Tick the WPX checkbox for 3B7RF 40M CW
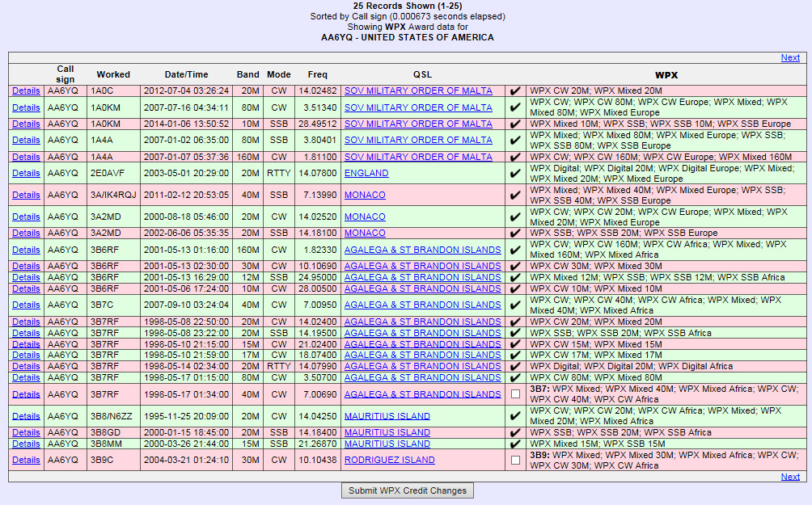 515,394
